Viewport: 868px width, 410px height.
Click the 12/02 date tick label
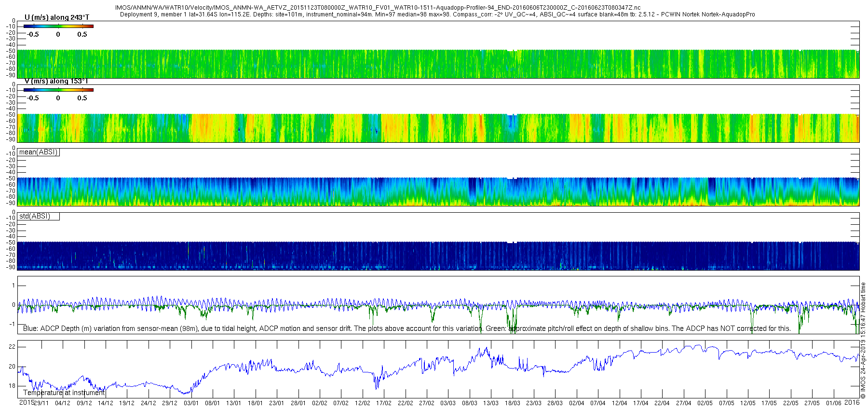click(362, 403)
